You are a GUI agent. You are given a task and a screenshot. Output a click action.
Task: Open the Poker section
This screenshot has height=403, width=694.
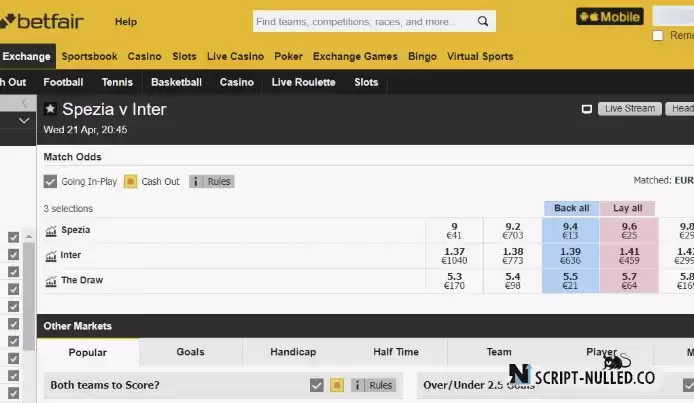pyautogui.click(x=288, y=57)
